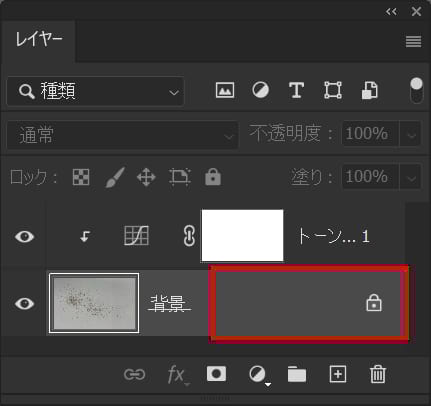Click the add layer mask icon
This screenshot has width=431, height=406.
(x=216, y=374)
